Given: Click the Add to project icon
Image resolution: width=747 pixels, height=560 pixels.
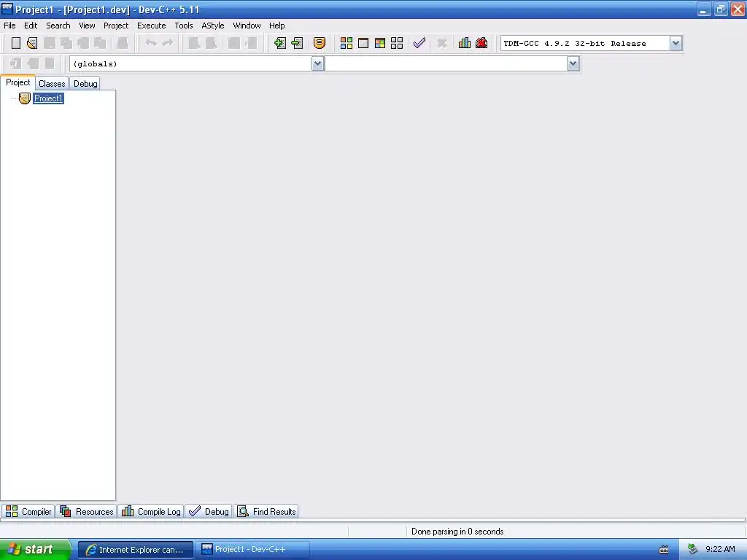Looking at the screenshot, I should tap(280, 43).
